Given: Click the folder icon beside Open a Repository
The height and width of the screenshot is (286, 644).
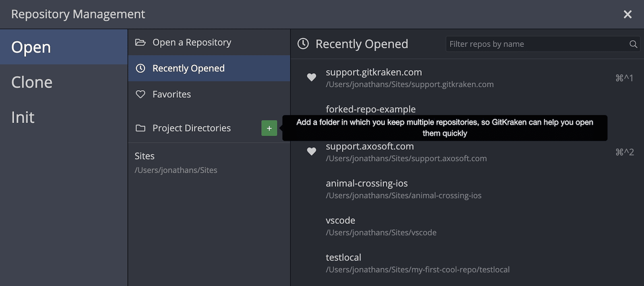Looking at the screenshot, I should (x=140, y=42).
